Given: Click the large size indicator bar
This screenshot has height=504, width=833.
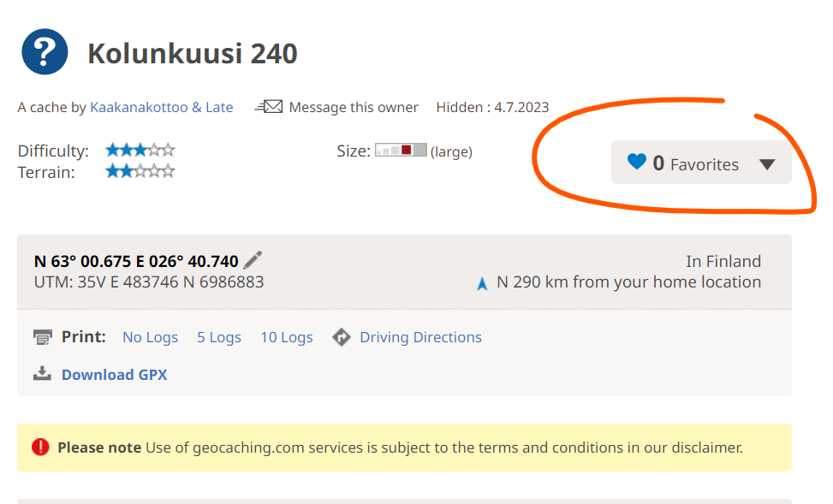Looking at the screenshot, I should [x=400, y=151].
